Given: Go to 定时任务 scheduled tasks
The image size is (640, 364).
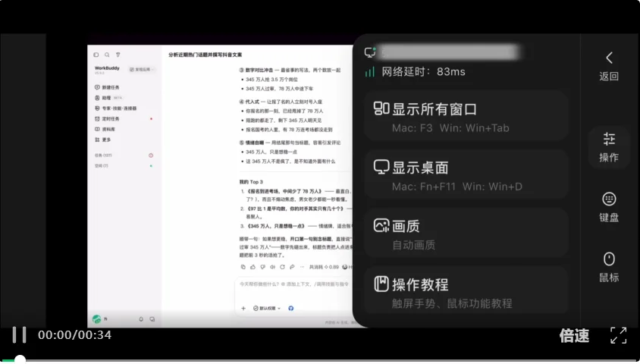Looking at the screenshot, I should point(108,119).
